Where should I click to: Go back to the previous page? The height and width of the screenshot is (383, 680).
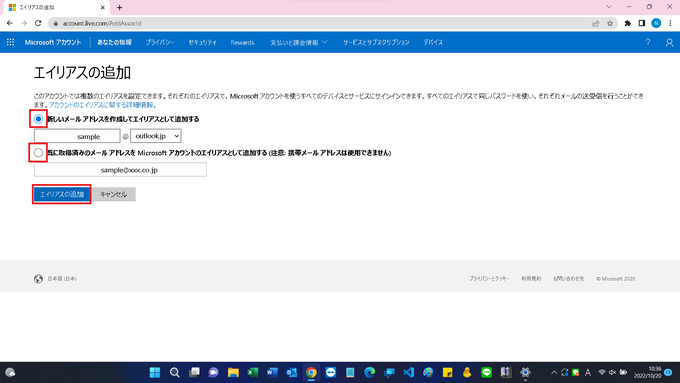(x=10, y=23)
